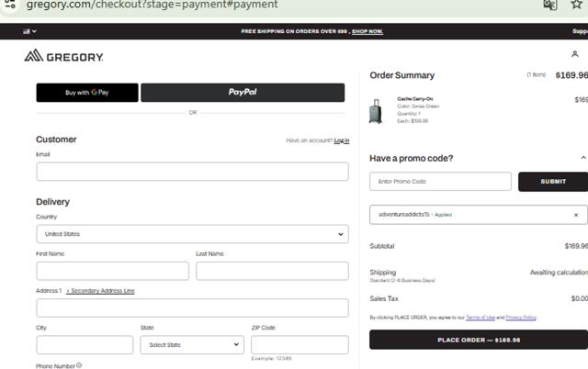Choose the PayPal checkout button
This screenshot has width=588, height=369.
pyautogui.click(x=243, y=93)
